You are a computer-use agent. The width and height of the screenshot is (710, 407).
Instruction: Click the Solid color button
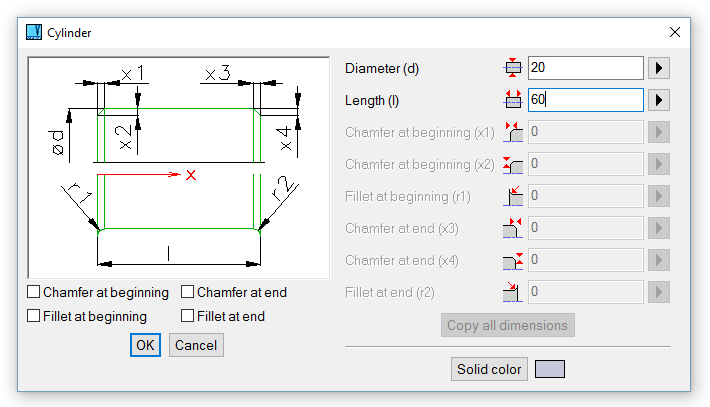tap(489, 369)
